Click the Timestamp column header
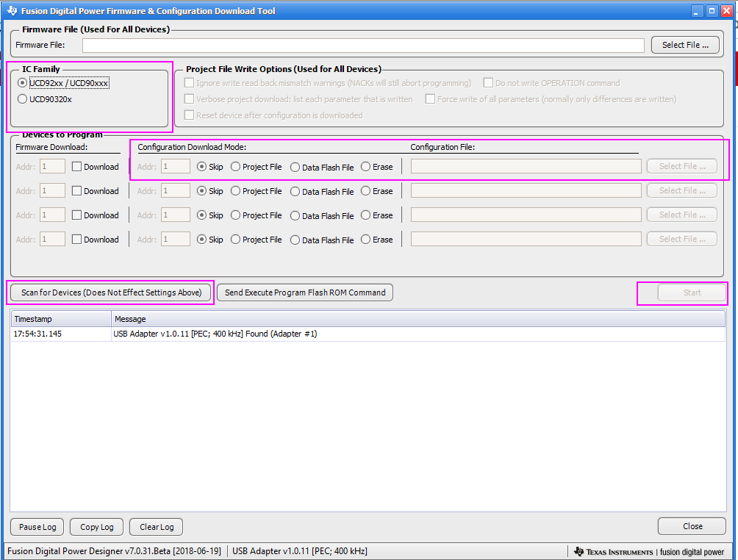This screenshot has height=560, width=738. coord(61,319)
